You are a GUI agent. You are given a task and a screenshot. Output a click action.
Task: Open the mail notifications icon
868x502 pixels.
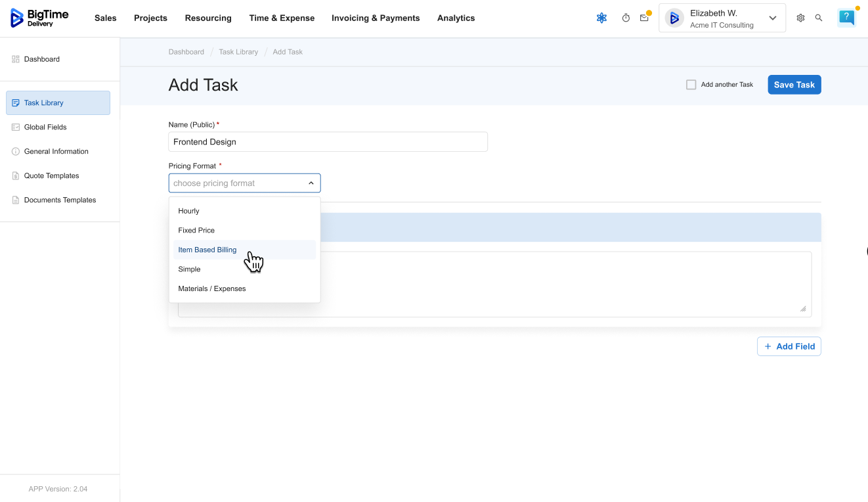644,18
